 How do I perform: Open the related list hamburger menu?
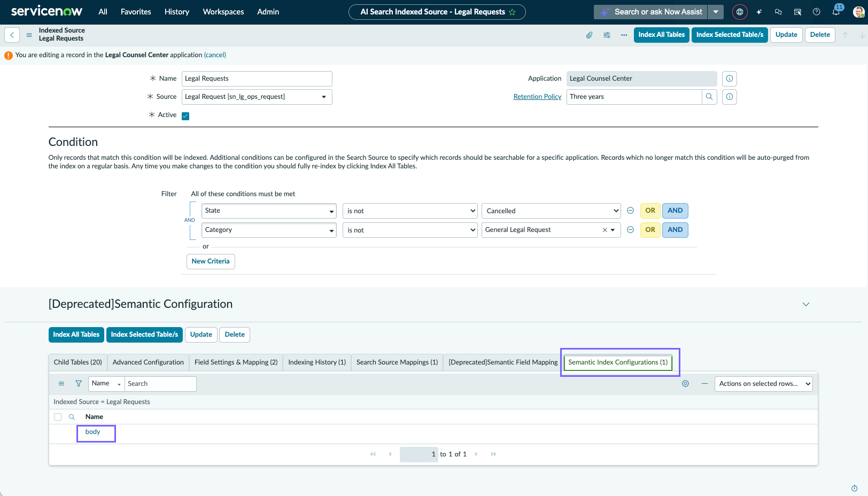pyautogui.click(x=61, y=384)
